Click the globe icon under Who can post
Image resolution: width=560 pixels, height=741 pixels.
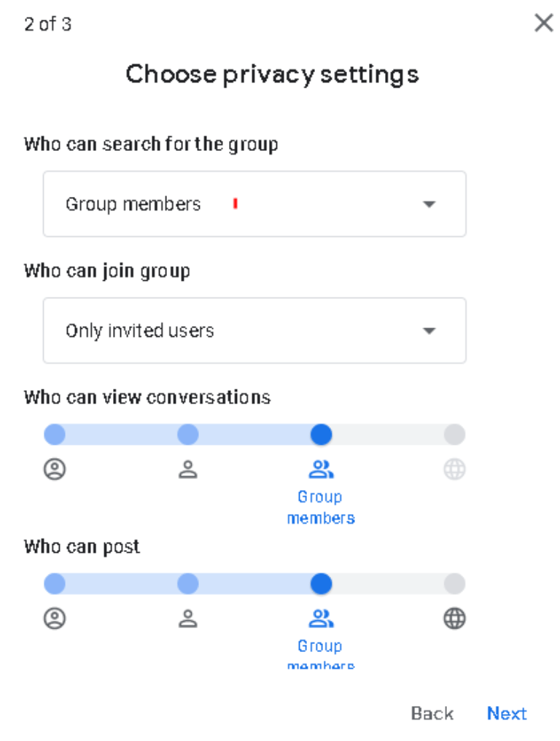(454, 619)
